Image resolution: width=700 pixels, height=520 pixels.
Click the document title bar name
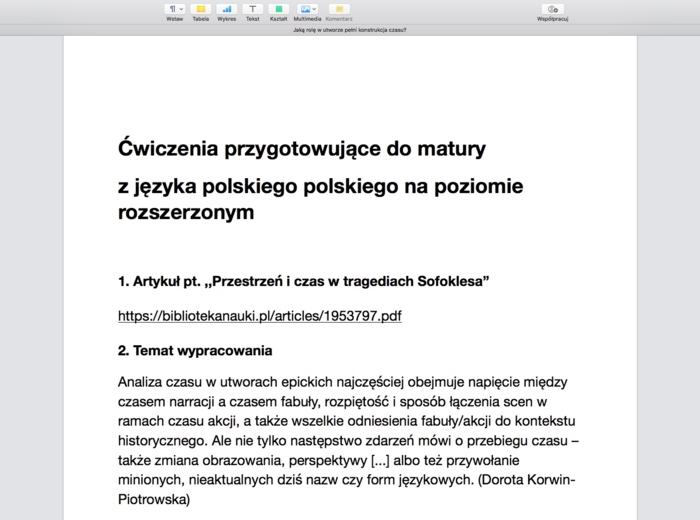350,30
